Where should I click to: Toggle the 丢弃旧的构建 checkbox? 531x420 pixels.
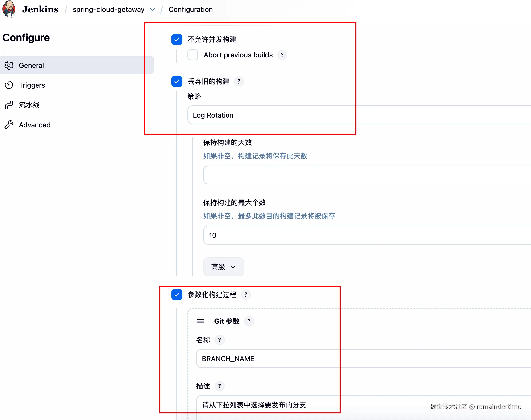(177, 81)
